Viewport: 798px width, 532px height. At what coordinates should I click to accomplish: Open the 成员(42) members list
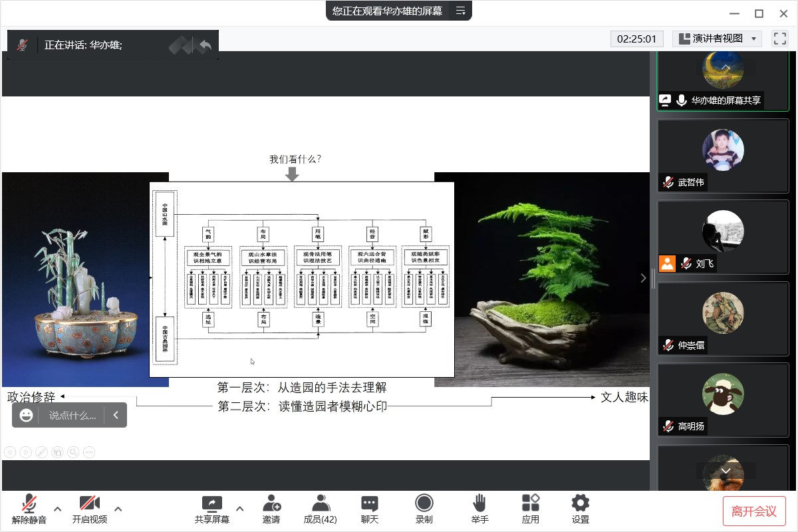coord(320,509)
